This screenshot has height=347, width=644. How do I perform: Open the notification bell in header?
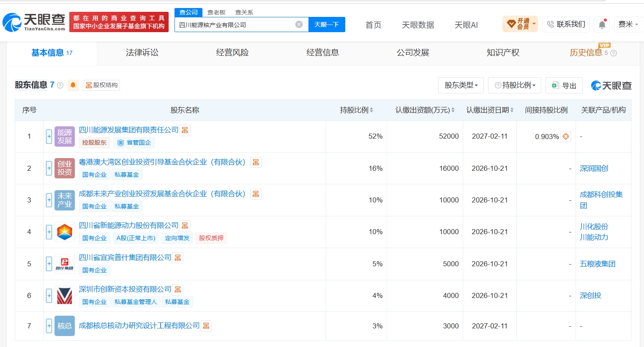(x=602, y=25)
